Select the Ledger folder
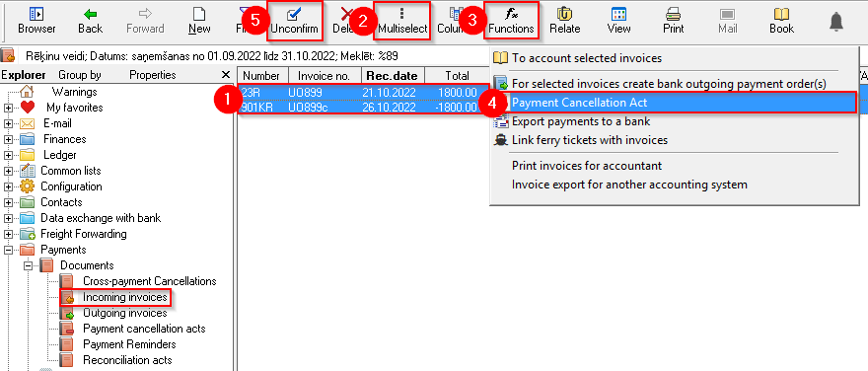The image size is (868, 371). pos(60,155)
